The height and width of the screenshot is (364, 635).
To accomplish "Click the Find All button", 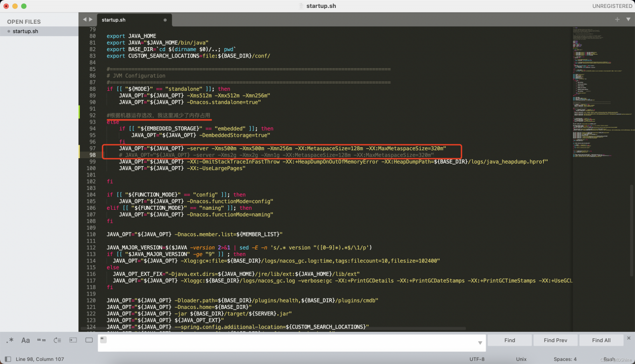I will click(x=601, y=340).
